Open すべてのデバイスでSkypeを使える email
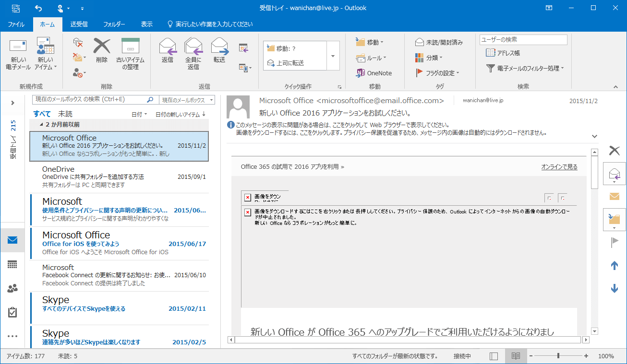The image size is (627, 364). point(119,308)
